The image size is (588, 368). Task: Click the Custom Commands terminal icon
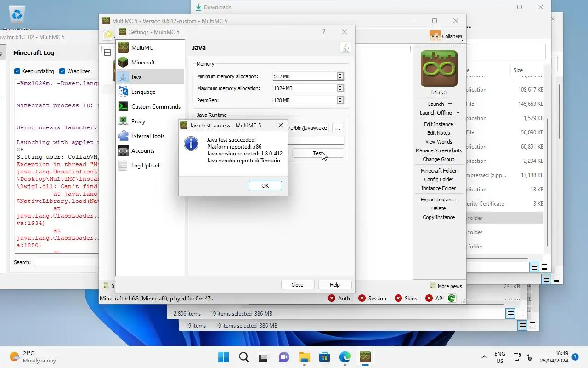point(123,106)
